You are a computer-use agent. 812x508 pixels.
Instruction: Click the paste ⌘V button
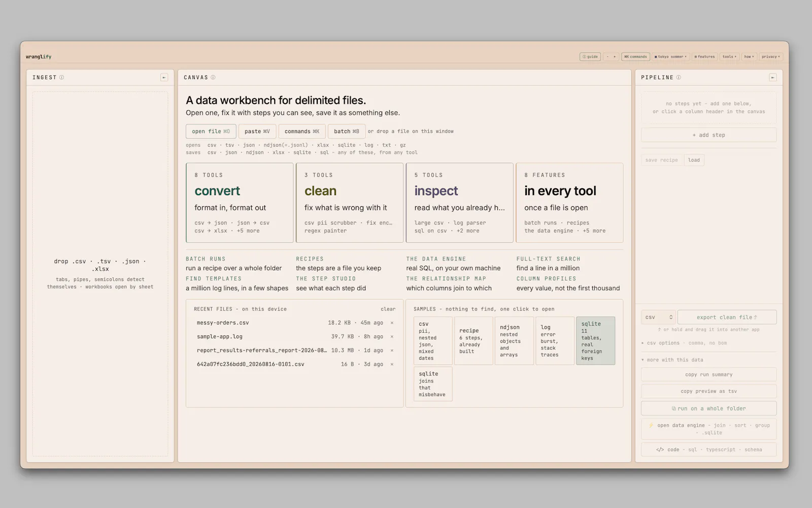point(257,132)
